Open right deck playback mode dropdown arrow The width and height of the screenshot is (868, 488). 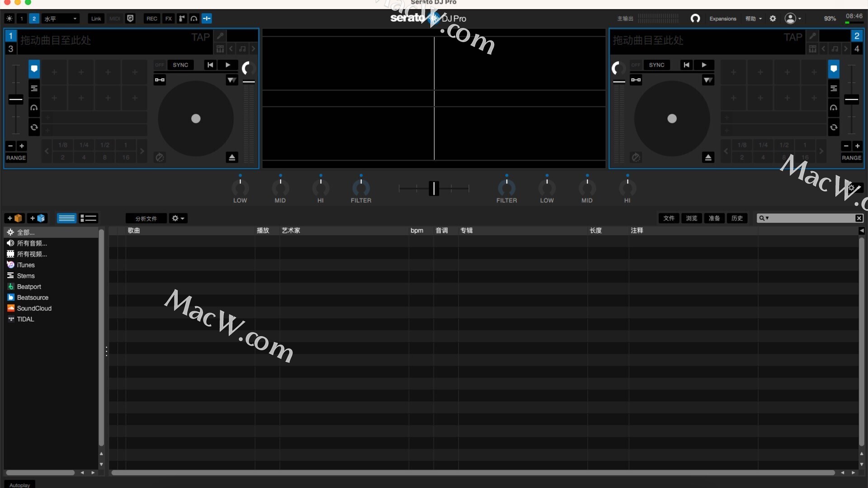tap(708, 80)
